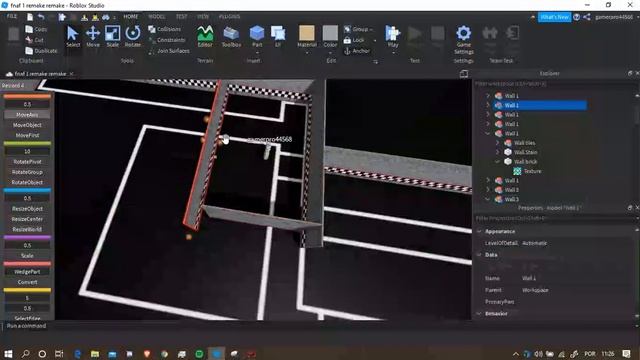Toggle Lock tool in Edit section
The height and width of the screenshot is (360, 640).
(354, 40)
